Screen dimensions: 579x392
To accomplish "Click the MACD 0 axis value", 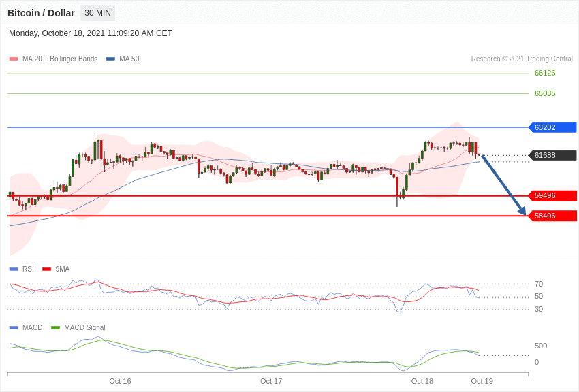I will pyautogui.click(x=537, y=362).
